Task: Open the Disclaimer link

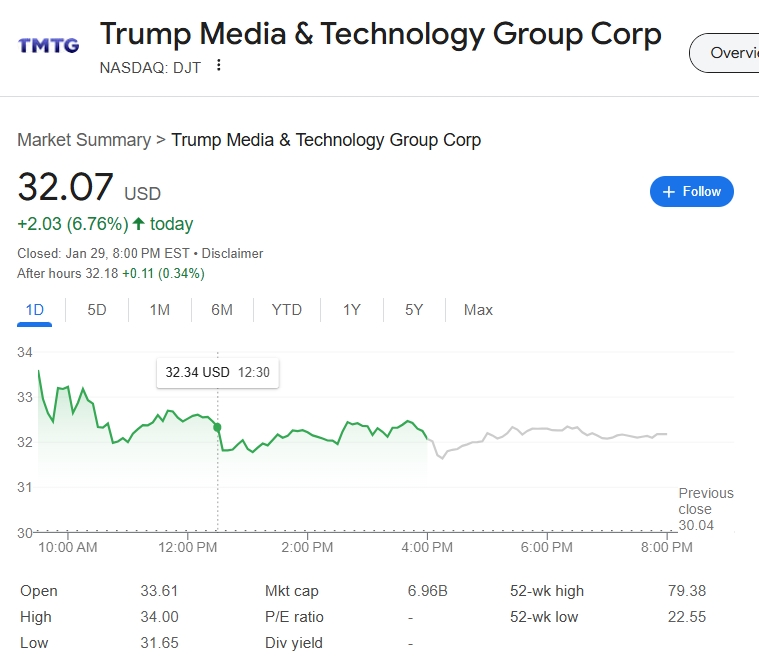Action: (x=232, y=253)
